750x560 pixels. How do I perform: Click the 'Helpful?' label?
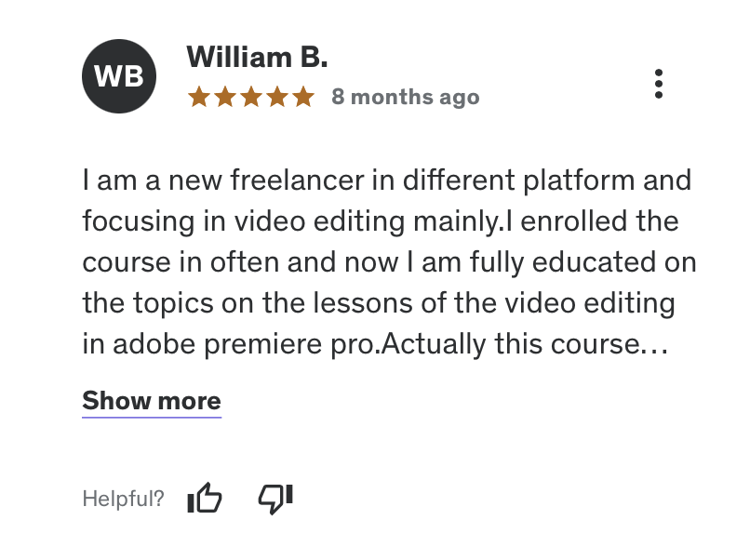(x=123, y=499)
